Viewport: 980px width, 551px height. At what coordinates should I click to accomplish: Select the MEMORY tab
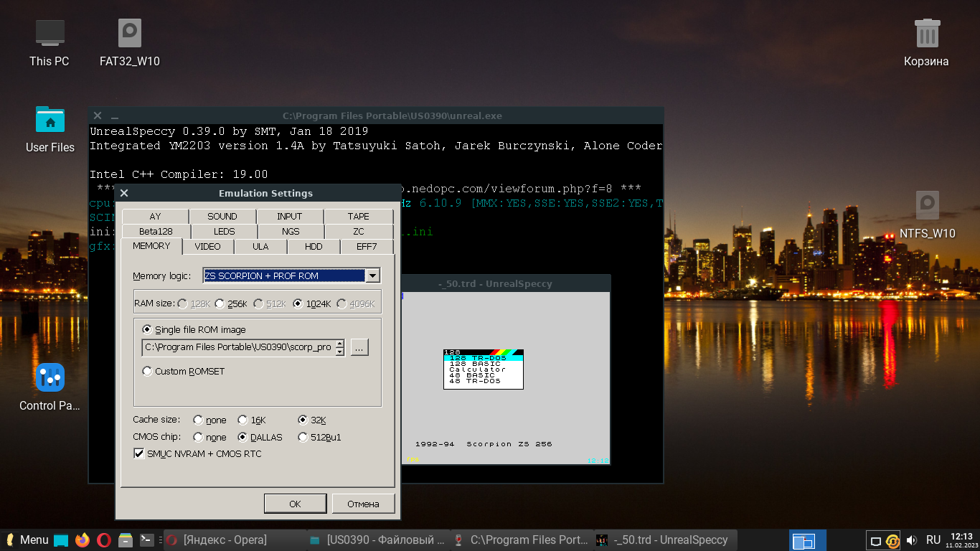pos(151,245)
